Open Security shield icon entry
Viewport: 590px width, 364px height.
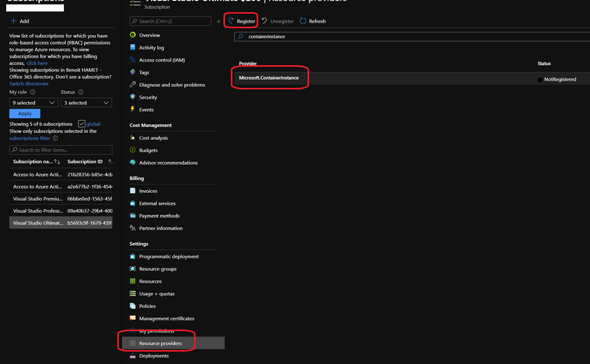133,97
